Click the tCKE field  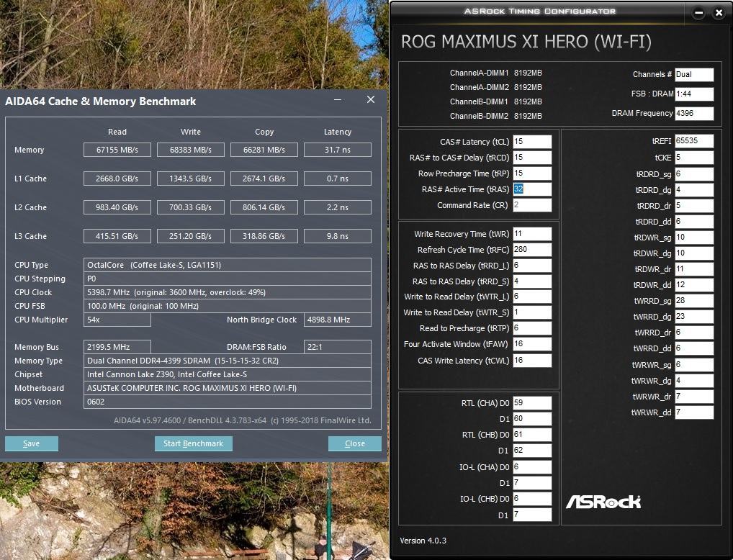694,158
